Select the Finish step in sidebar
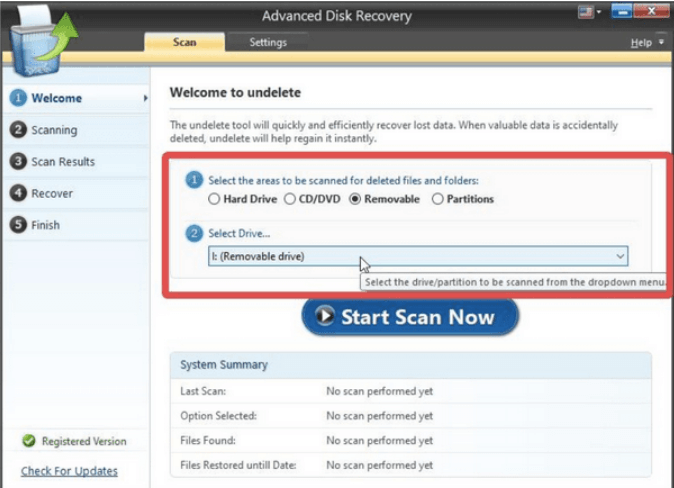674x488 pixels. point(46,225)
